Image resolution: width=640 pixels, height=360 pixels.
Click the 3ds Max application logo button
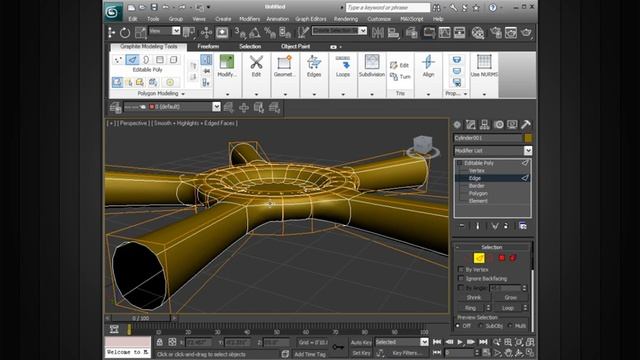(113, 12)
